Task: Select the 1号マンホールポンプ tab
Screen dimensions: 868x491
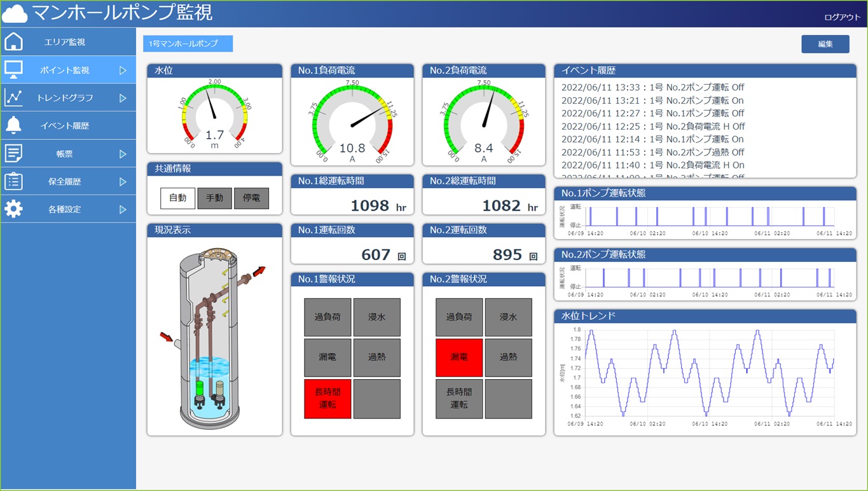Action: pyautogui.click(x=188, y=44)
